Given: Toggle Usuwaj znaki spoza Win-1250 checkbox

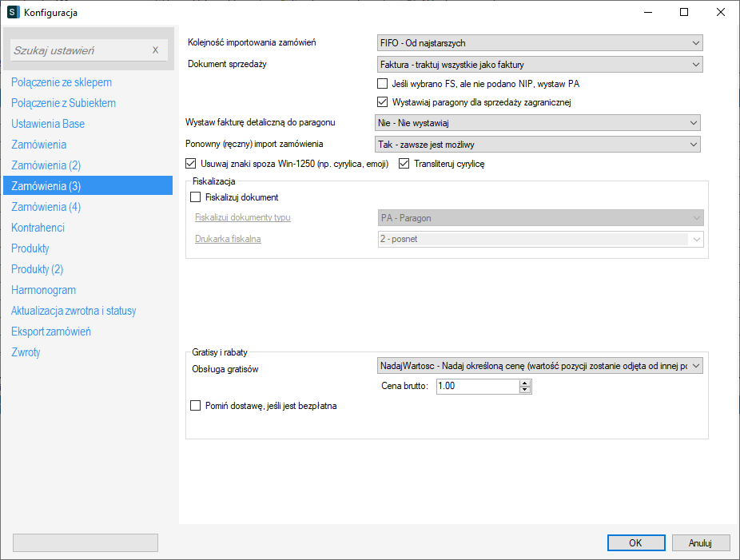Looking at the screenshot, I should pos(190,164).
